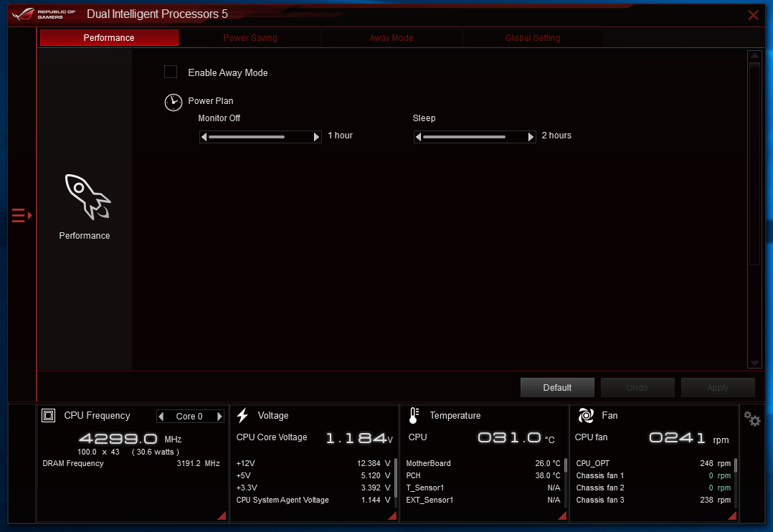Image resolution: width=773 pixels, height=532 pixels.
Task: Click the 2 hours Sleep value
Action: (556, 136)
